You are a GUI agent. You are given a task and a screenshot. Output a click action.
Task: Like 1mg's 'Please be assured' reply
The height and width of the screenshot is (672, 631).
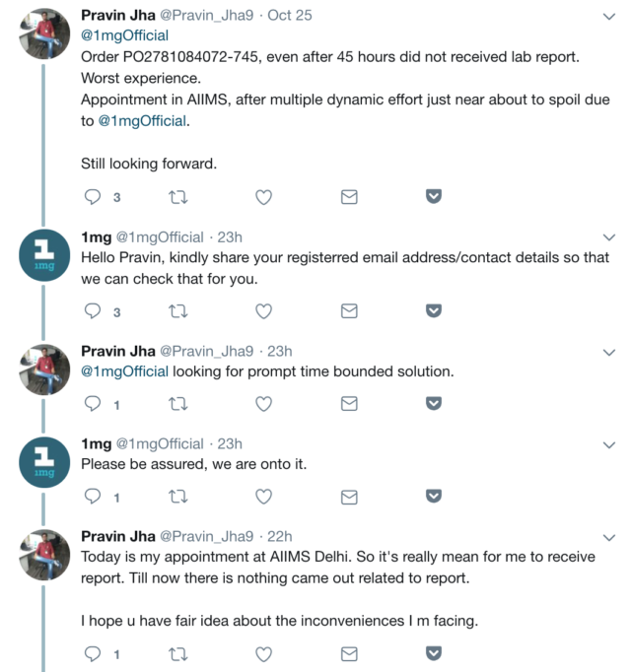263,497
